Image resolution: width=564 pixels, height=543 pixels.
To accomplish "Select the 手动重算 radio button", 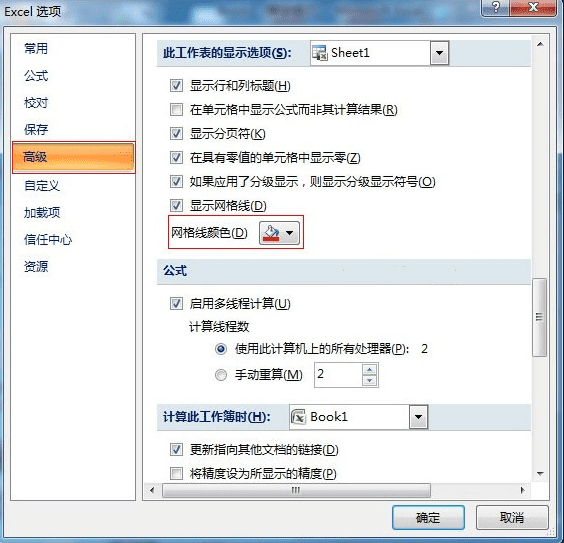I will tap(221, 375).
